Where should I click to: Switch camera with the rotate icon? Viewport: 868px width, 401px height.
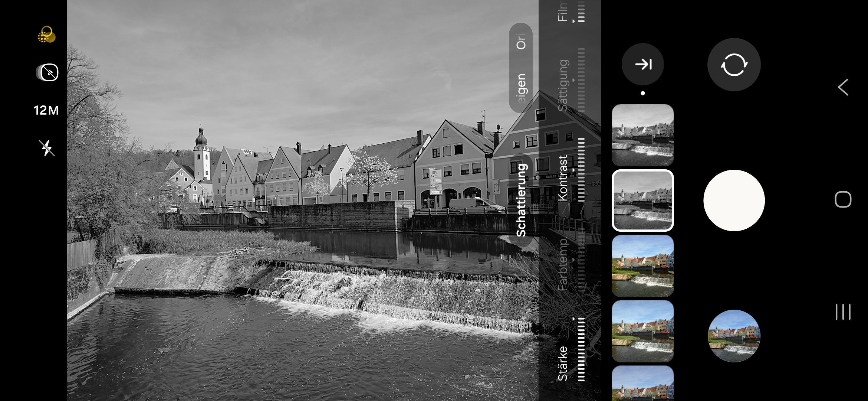[x=734, y=65]
